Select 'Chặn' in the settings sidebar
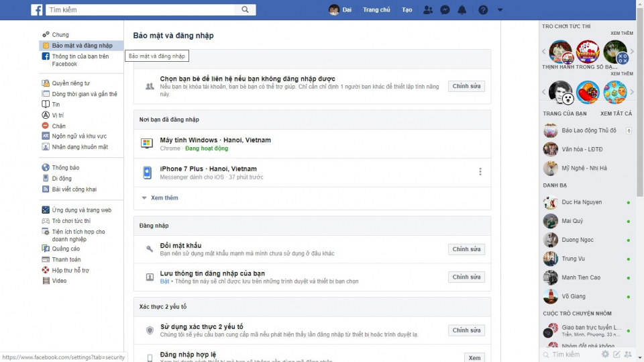This screenshot has height=362, width=644. 59,126
